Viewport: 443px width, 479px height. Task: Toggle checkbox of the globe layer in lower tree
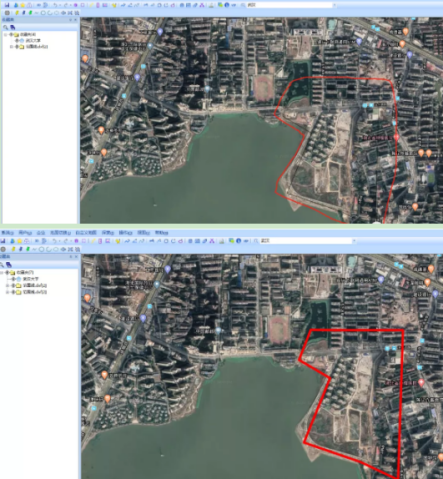[x=13, y=279]
